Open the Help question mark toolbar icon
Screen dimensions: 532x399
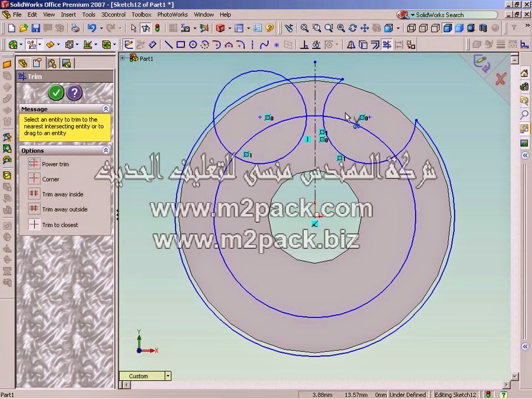270,28
